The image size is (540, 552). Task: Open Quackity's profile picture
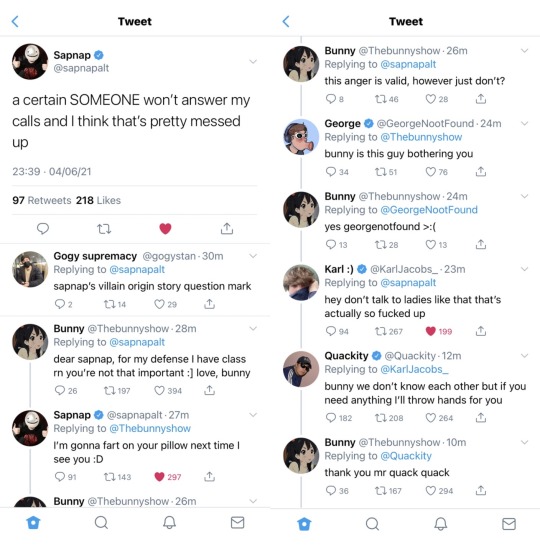point(301,369)
